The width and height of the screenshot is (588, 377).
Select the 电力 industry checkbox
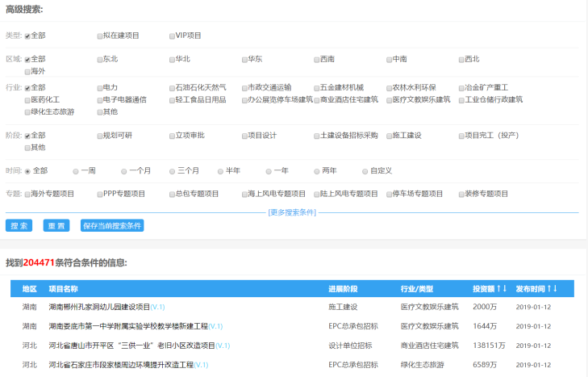(100, 88)
